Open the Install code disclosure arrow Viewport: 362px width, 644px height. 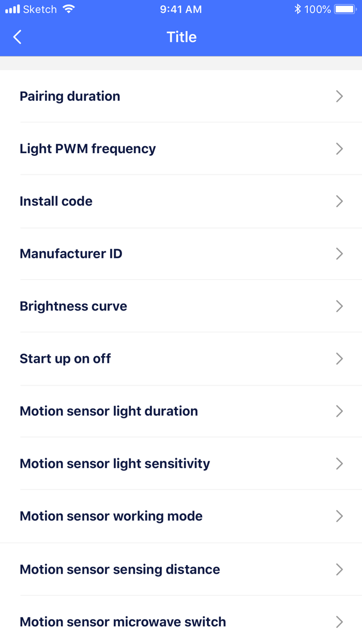(x=339, y=201)
